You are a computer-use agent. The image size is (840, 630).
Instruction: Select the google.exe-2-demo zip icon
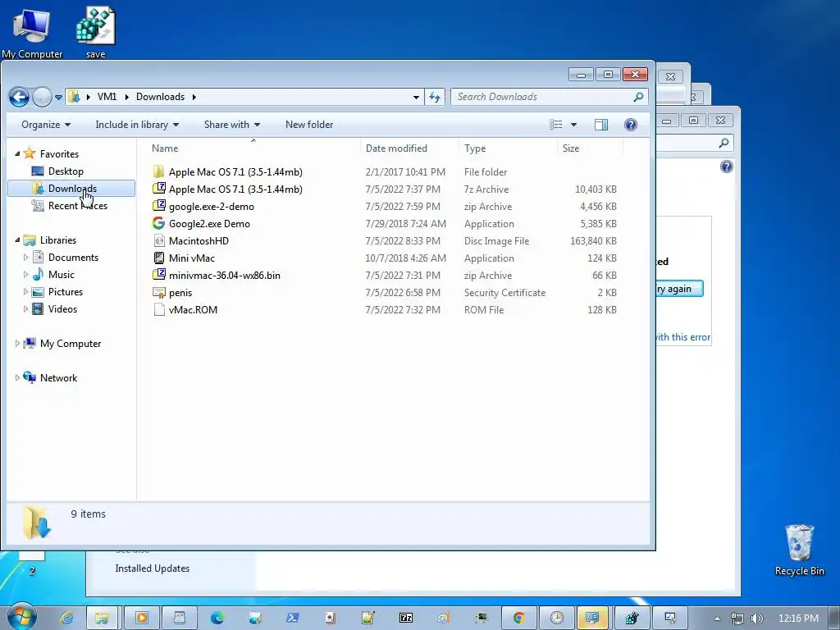158,206
